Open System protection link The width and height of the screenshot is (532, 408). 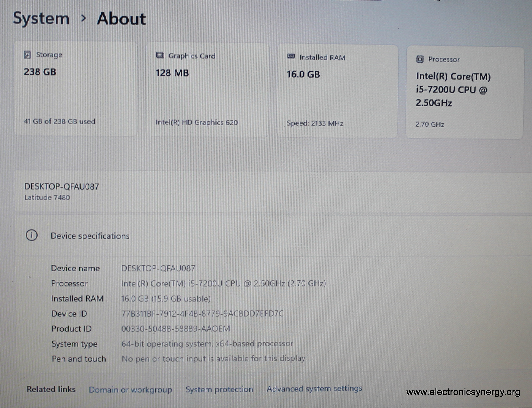point(219,389)
